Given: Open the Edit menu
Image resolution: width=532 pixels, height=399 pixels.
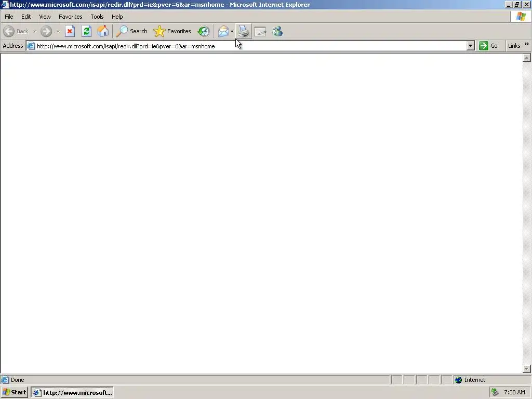Looking at the screenshot, I should pyautogui.click(x=26, y=17).
